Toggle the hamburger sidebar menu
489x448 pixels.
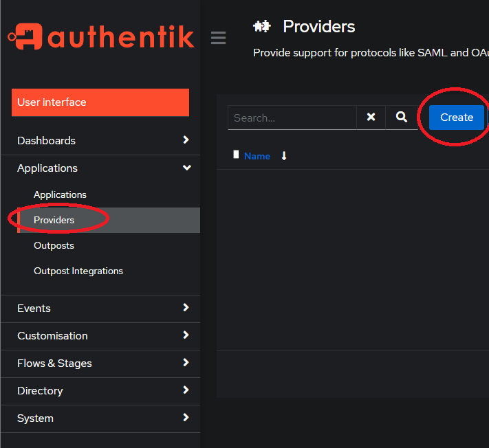coord(218,38)
